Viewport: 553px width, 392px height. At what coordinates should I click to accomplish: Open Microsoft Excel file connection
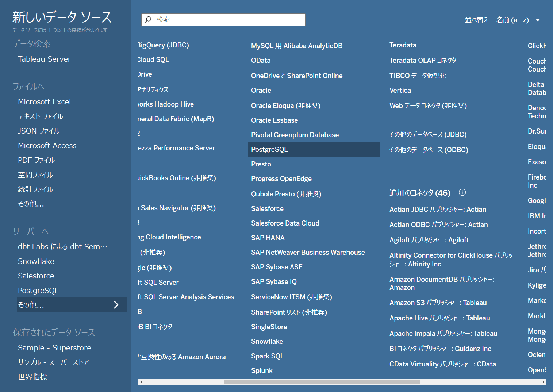click(x=44, y=101)
